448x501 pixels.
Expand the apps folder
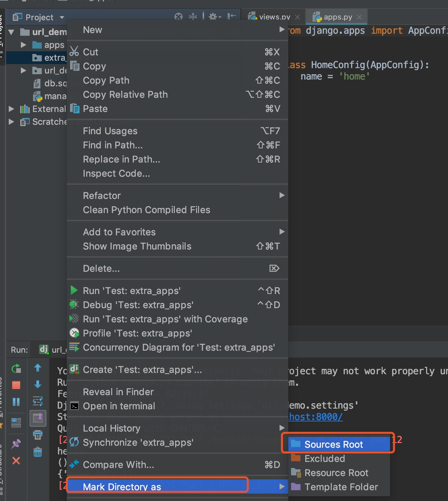coord(23,45)
